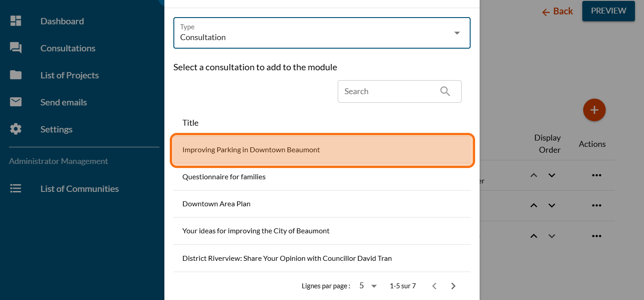Screen dimensions: 644x300
Task: Click the Back link
Action: coord(558,11)
